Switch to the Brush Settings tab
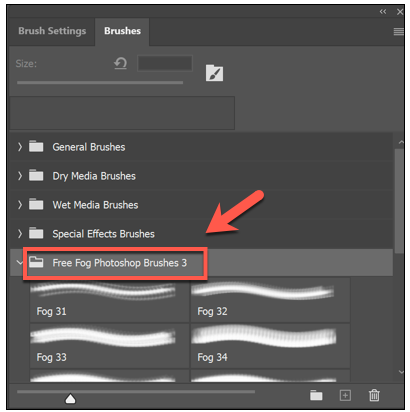The width and height of the screenshot is (410, 412). 52,31
